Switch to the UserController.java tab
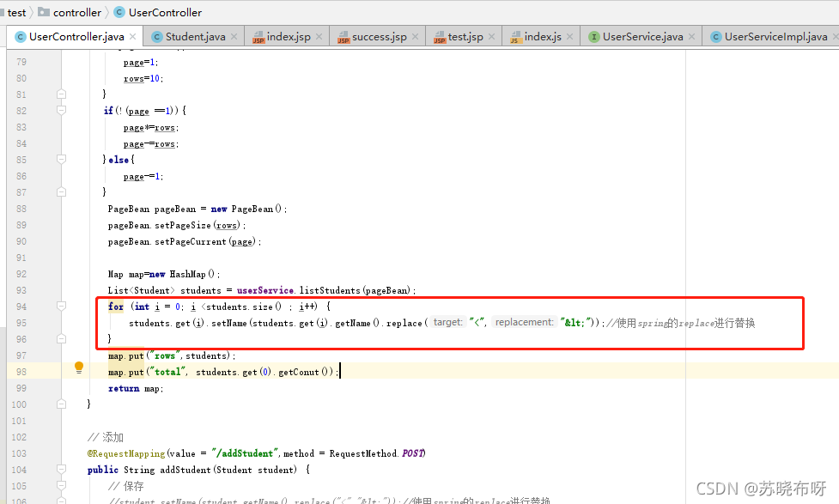This screenshot has height=504, width=839. [x=76, y=36]
